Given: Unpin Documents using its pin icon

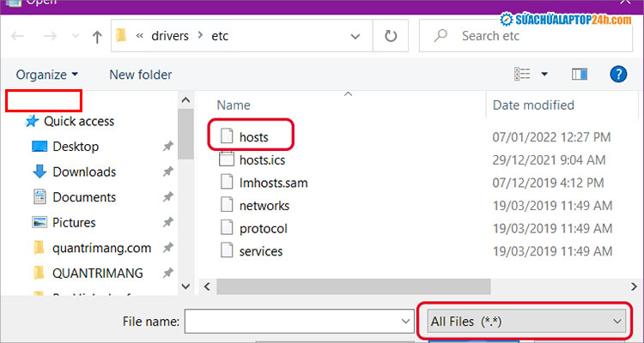Looking at the screenshot, I should [167, 197].
